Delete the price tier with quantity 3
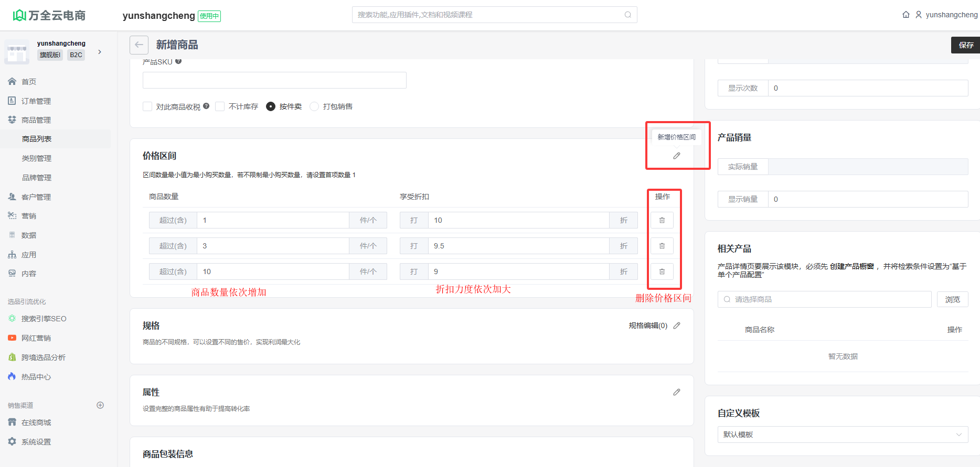980x467 pixels. point(662,246)
